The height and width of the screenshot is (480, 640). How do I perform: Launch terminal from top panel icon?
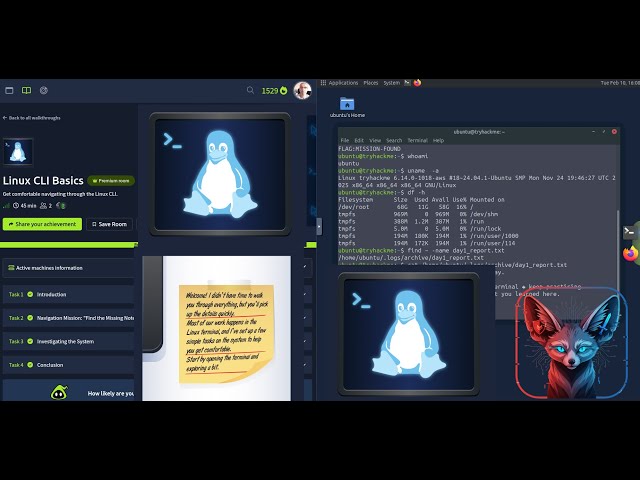tap(407, 83)
